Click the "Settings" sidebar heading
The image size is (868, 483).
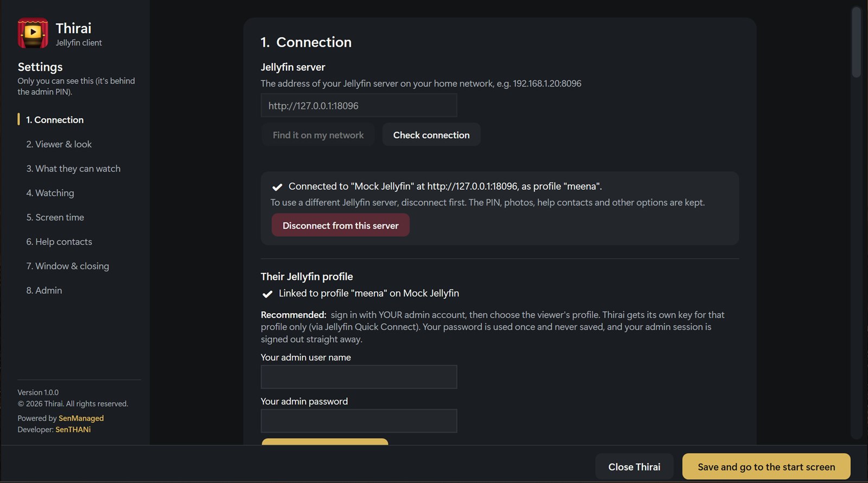[x=40, y=67]
